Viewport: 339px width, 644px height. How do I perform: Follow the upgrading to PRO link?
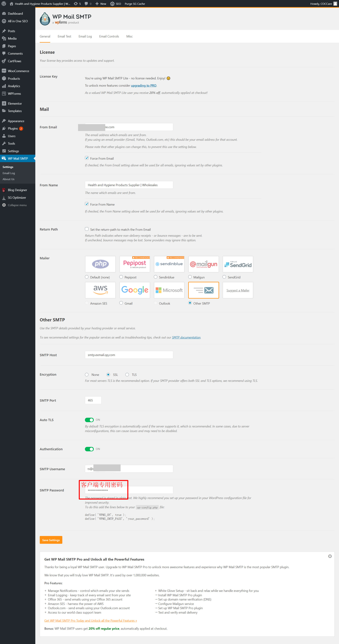144,86
